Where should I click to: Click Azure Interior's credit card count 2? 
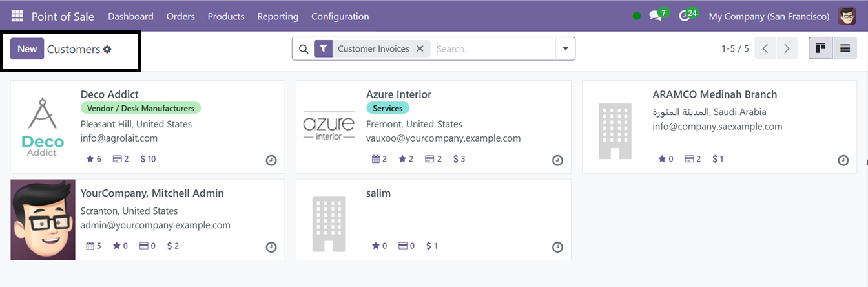coord(433,158)
